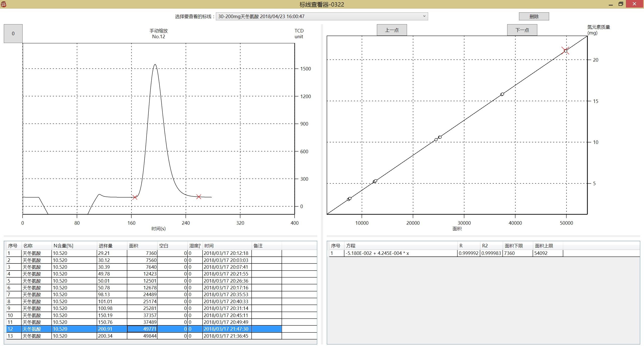Click the right red X peak end marker
This screenshot has width=644, height=346.
[199, 197]
